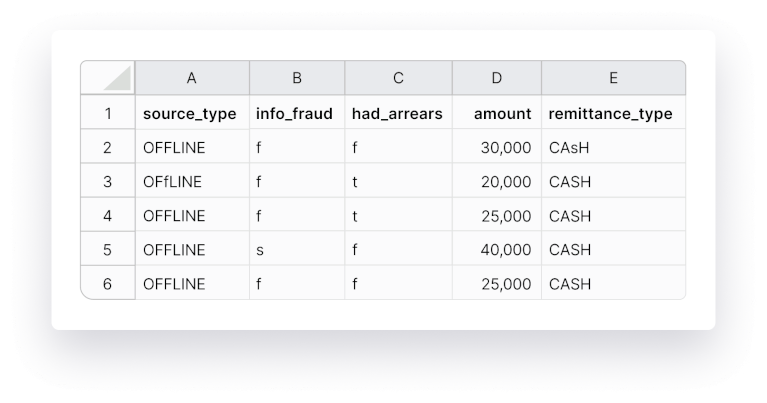Select OFFLINE cell in row 5

(x=192, y=249)
